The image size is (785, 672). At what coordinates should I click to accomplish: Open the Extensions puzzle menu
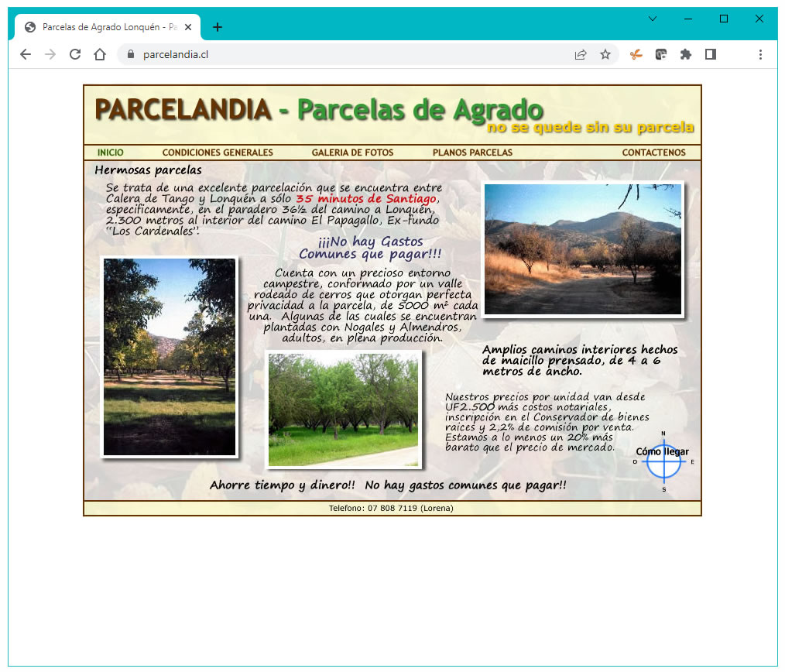coord(685,55)
